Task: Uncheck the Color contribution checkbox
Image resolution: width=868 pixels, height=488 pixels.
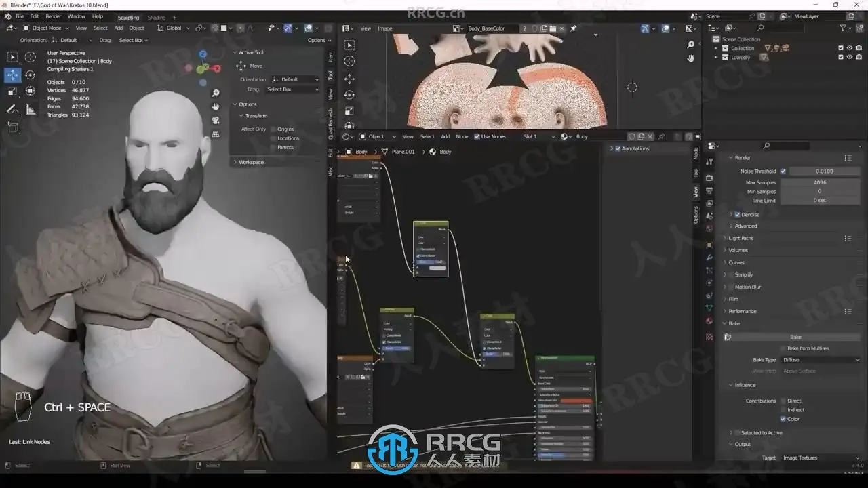Action: pyautogui.click(x=783, y=419)
